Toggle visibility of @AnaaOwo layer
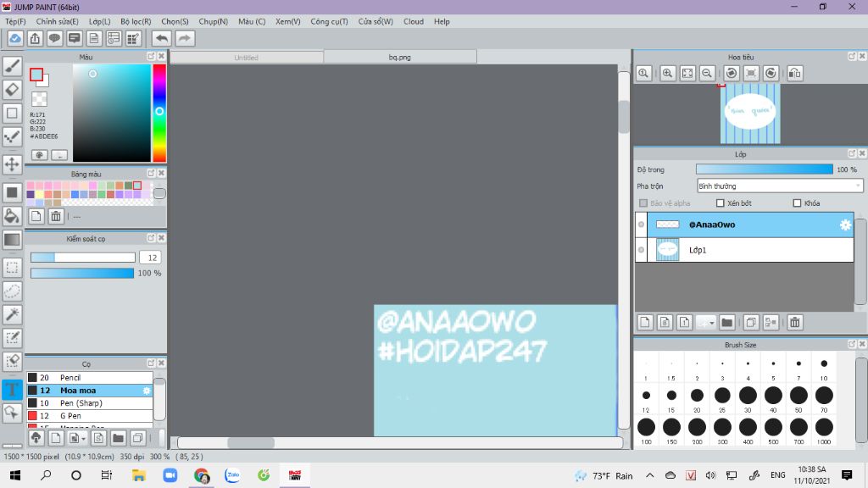Screen dimensions: 868x488 coord(641,225)
